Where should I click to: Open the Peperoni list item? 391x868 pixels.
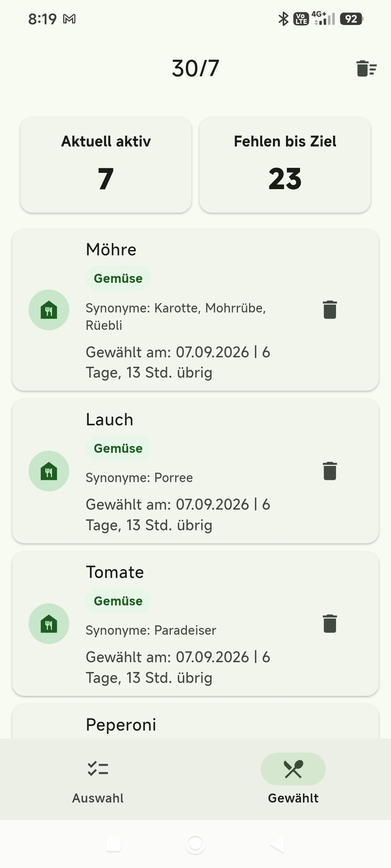coord(195,722)
